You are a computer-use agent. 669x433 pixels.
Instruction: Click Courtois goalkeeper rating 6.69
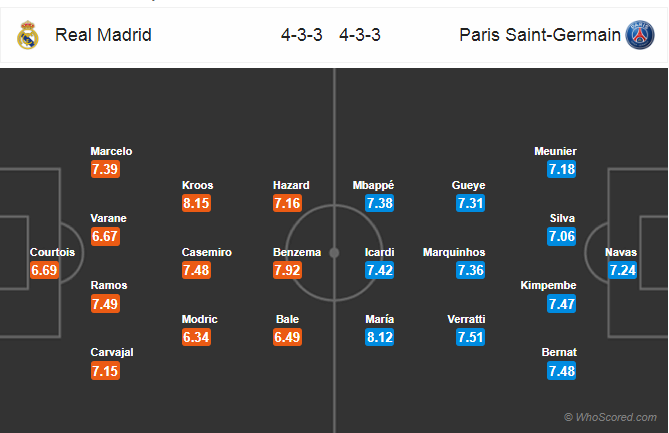[x=44, y=270]
